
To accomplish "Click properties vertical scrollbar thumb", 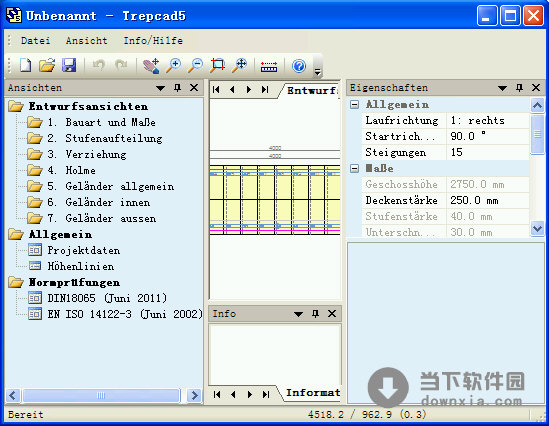I will pos(537,134).
